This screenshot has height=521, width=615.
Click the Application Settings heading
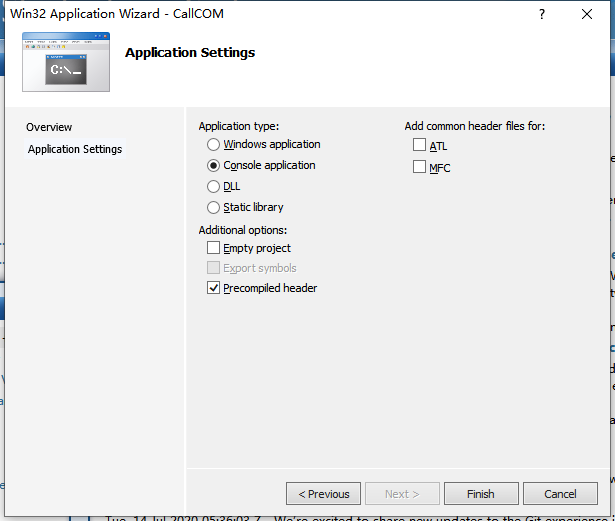pos(190,53)
